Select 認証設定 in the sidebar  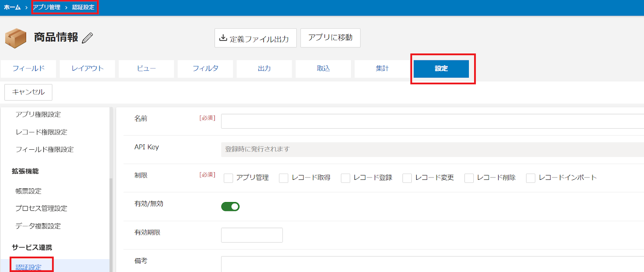click(x=29, y=267)
